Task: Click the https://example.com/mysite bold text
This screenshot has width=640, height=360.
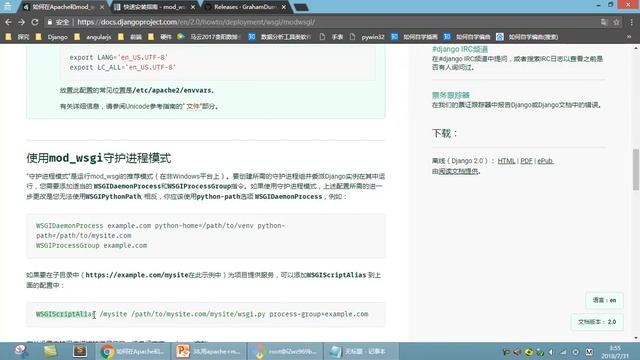Action: [137, 275]
